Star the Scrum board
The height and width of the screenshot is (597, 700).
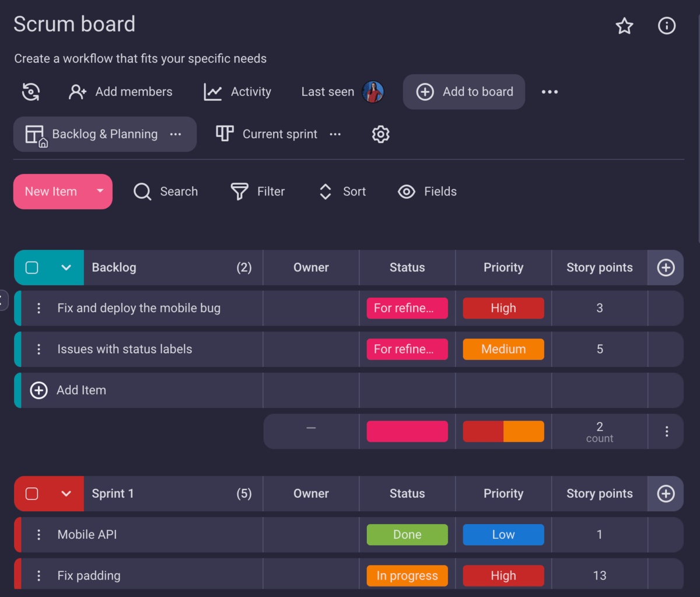coord(624,26)
